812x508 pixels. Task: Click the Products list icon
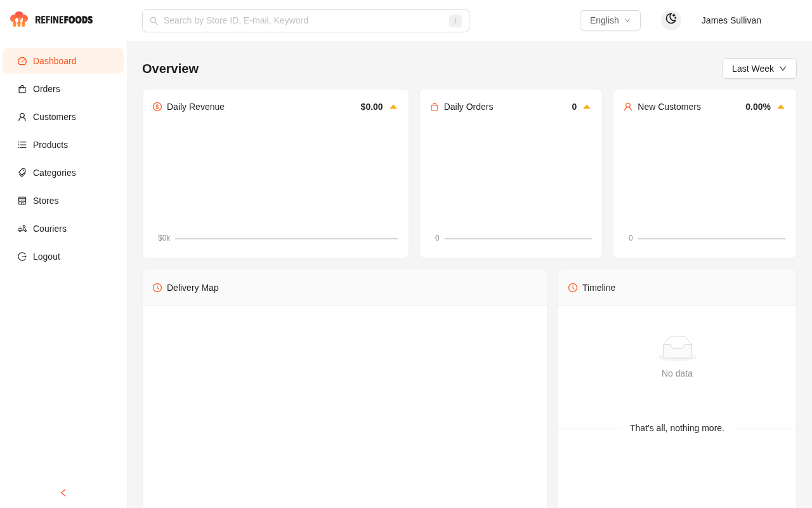tap(22, 145)
